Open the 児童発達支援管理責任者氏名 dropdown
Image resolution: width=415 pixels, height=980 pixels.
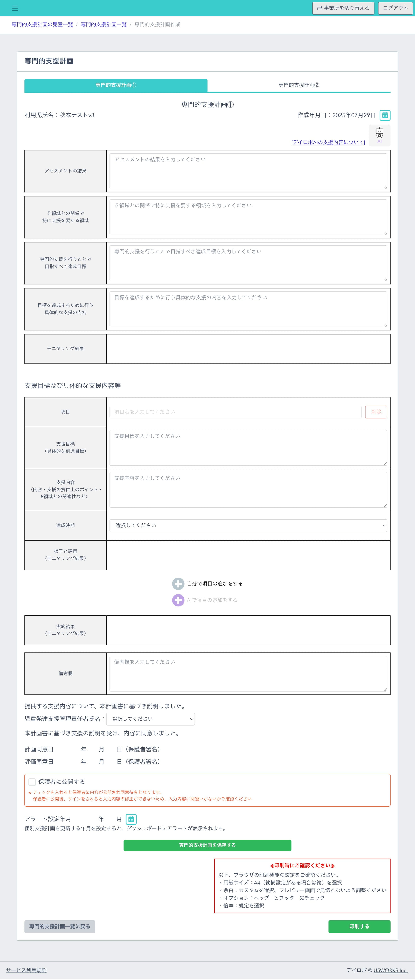(x=151, y=719)
